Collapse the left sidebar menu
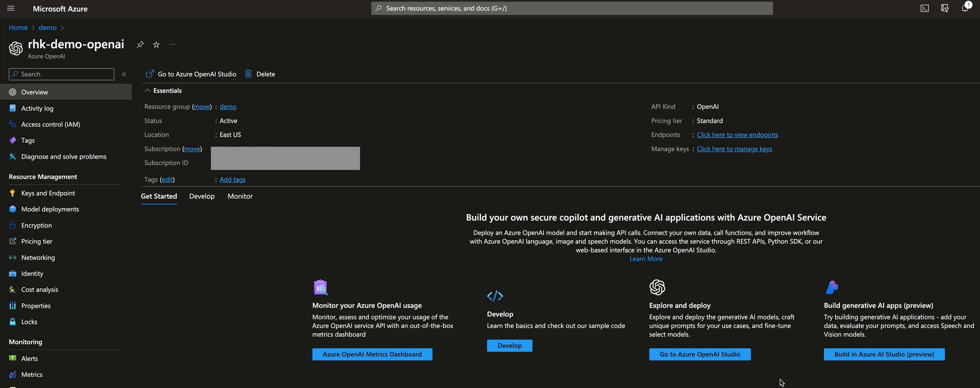This screenshot has height=388, width=980. click(124, 74)
